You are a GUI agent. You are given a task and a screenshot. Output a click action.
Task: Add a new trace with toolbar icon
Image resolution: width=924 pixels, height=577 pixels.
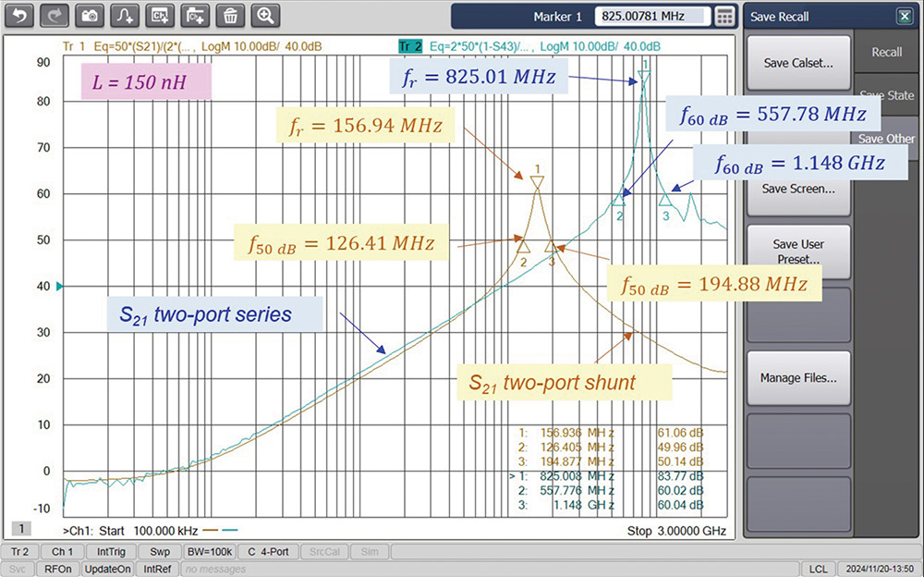[126, 16]
